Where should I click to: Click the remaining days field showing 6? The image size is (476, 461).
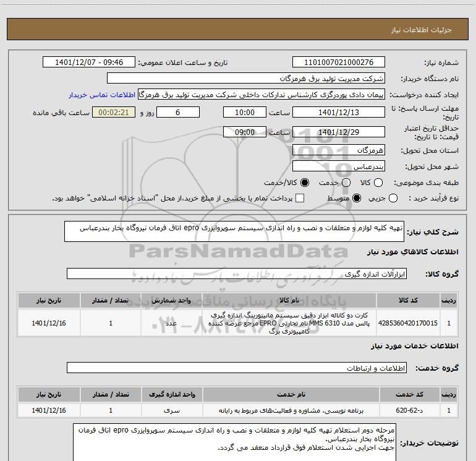(178, 113)
